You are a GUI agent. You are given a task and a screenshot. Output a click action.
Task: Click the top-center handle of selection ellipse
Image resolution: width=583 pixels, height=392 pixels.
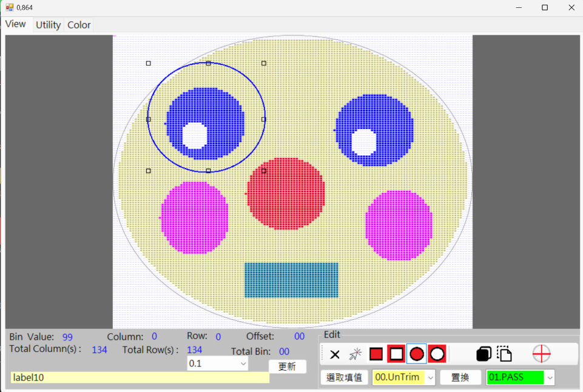pyautogui.click(x=208, y=63)
